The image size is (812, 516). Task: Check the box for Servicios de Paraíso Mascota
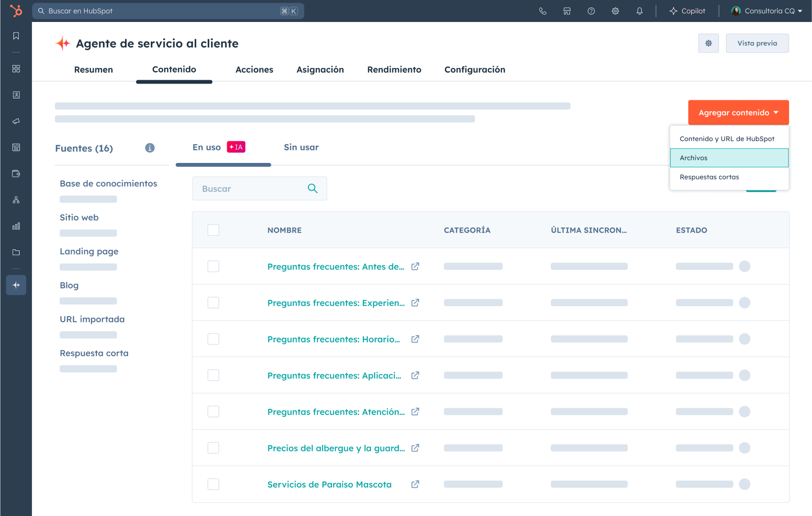[213, 484]
